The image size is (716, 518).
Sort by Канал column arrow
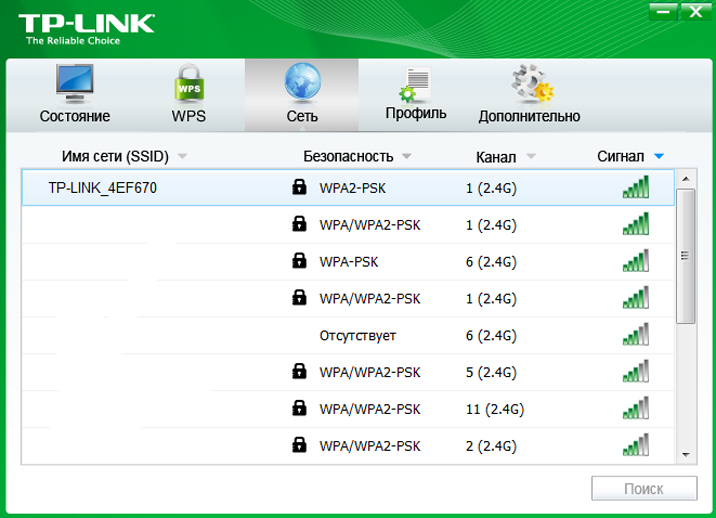coord(531,157)
